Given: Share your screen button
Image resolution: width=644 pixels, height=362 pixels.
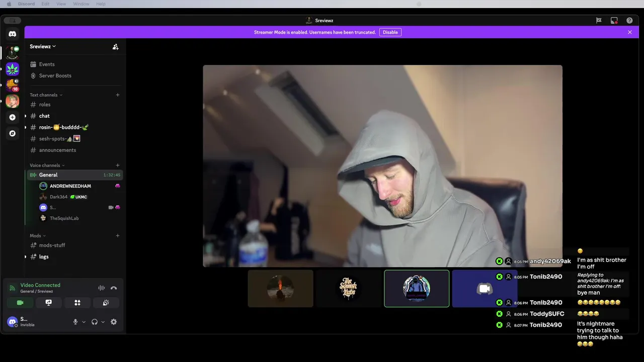Looking at the screenshot, I should click(49, 303).
